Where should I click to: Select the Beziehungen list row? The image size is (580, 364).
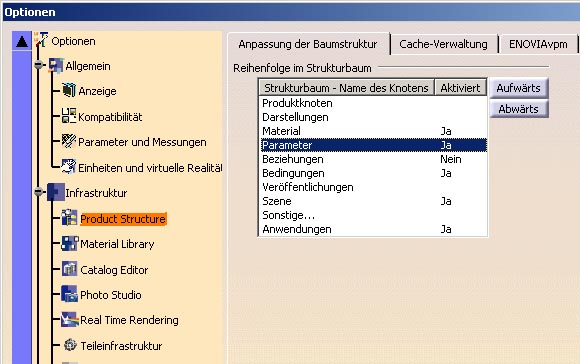(x=373, y=159)
